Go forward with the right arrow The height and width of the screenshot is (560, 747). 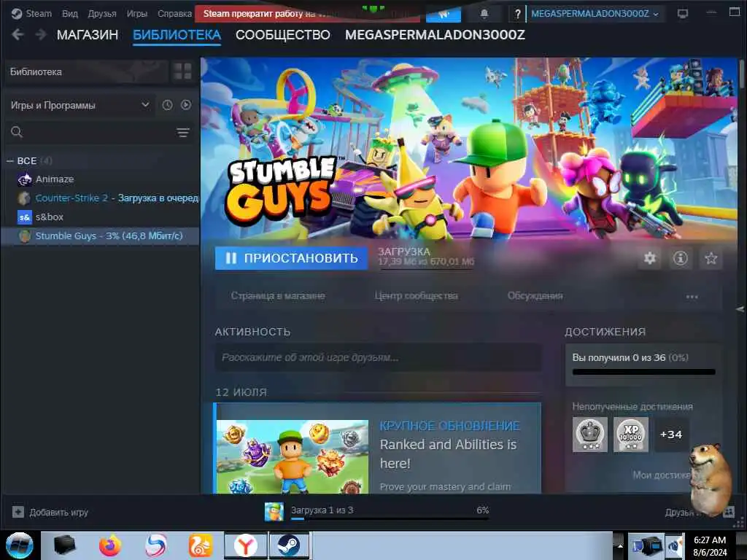coord(41,35)
